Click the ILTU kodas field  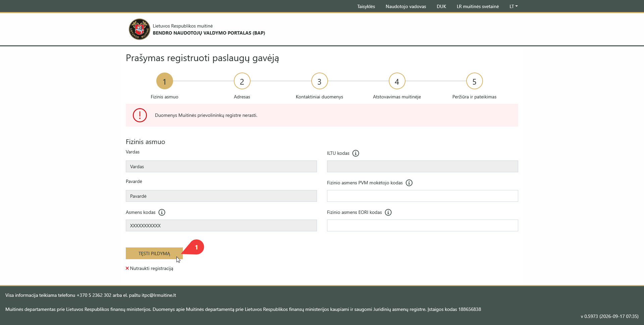[x=423, y=167]
